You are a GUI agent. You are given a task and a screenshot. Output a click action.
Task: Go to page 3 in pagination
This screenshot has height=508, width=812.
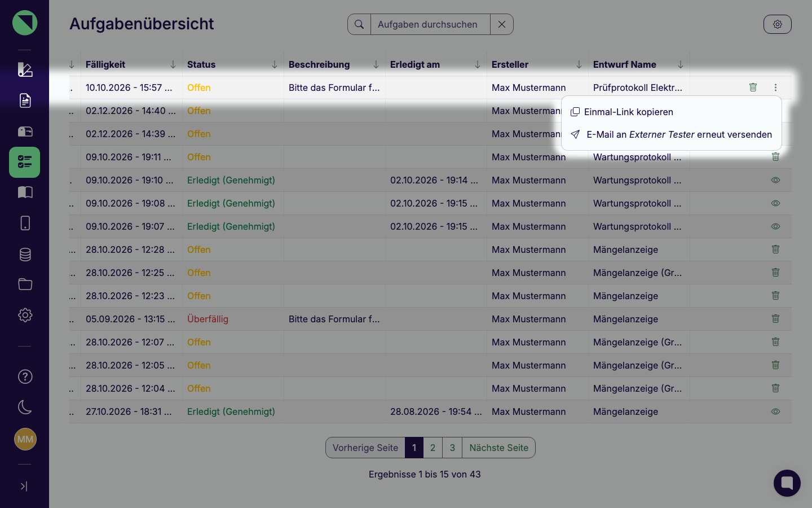click(452, 448)
